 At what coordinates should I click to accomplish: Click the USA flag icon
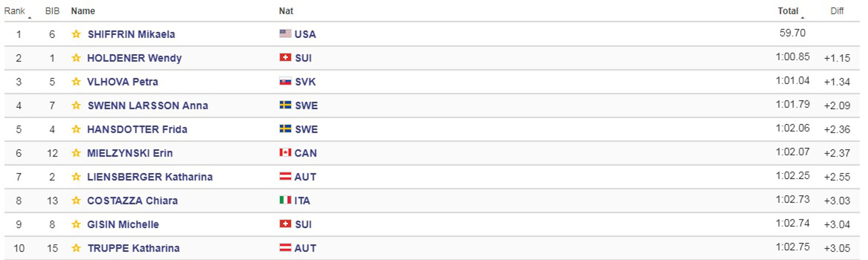[285, 33]
